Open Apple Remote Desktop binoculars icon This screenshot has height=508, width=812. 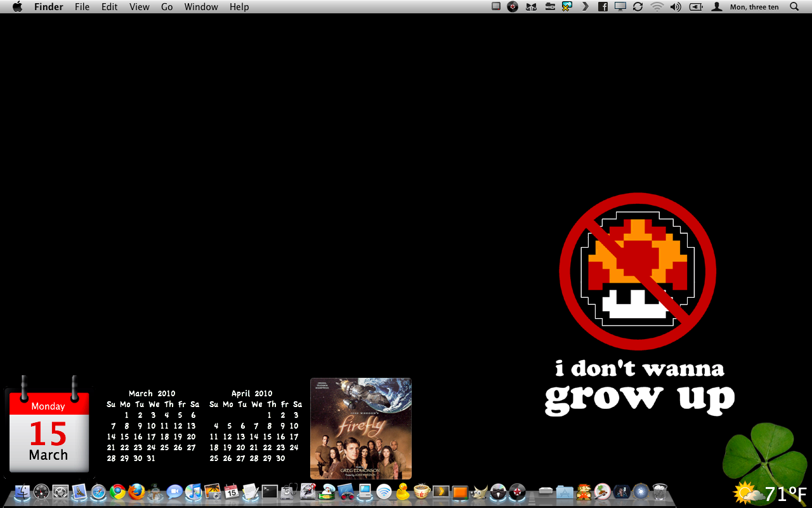[346, 491]
